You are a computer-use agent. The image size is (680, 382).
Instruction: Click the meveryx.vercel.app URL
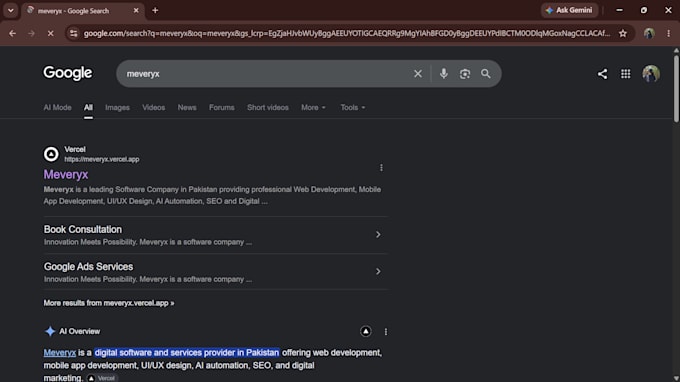pyautogui.click(x=102, y=160)
